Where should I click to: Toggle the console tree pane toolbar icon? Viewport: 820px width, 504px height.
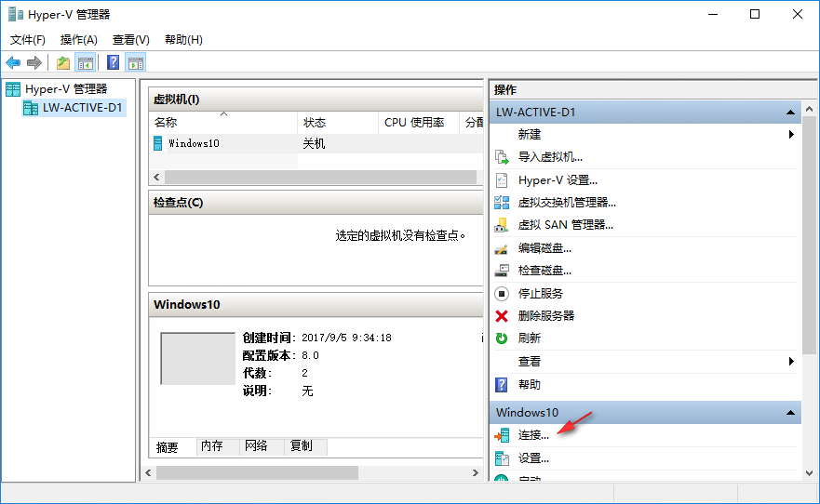86,63
